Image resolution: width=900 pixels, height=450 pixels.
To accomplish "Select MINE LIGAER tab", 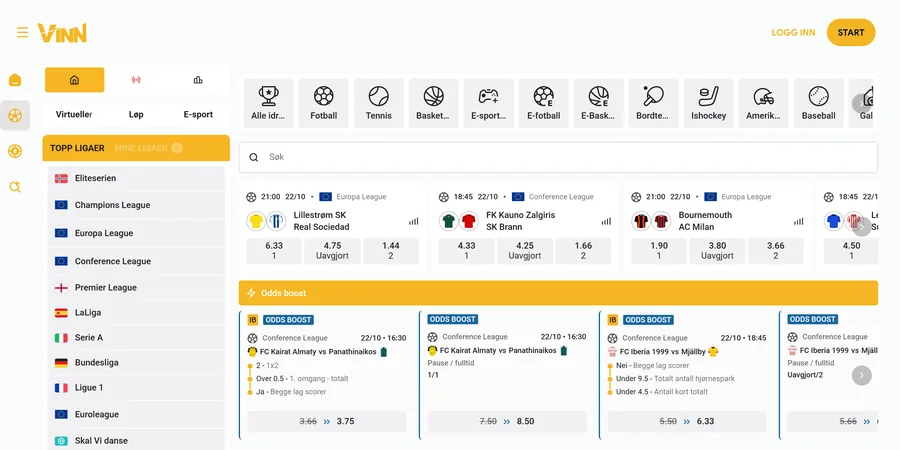I will point(148,148).
